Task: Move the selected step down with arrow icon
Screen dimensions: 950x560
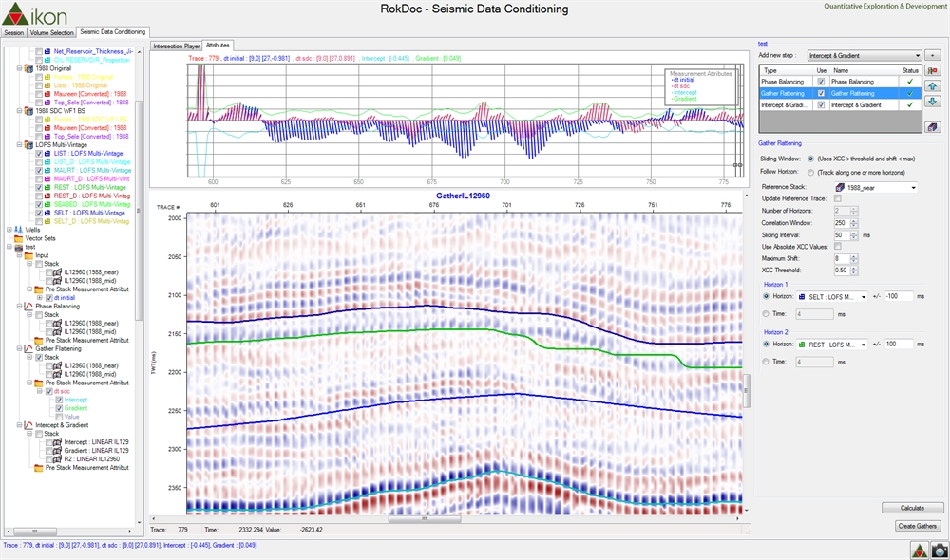Action: pyautogui.click(x=933, y=101)
